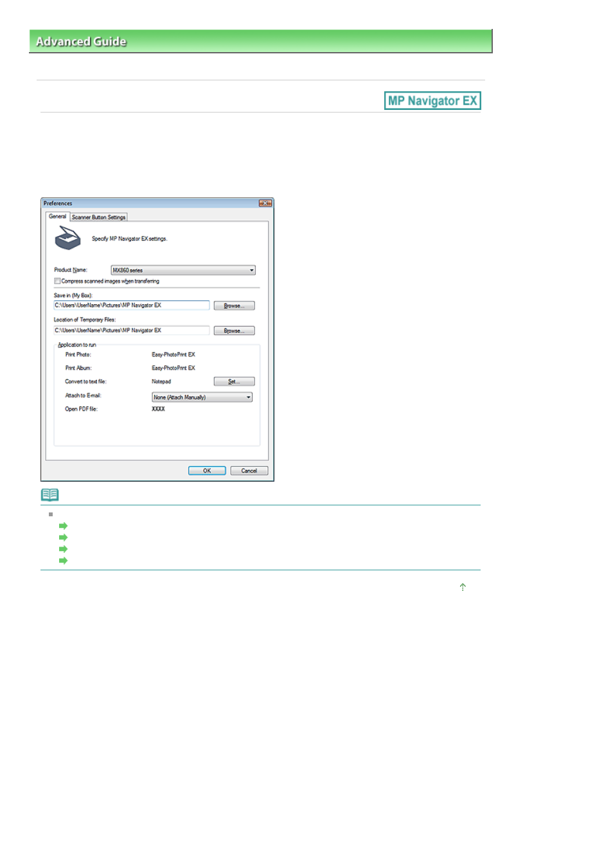Open the Product Name dropdown
Viewport: 613px width, 868px height.
click(x=183, y=270)
